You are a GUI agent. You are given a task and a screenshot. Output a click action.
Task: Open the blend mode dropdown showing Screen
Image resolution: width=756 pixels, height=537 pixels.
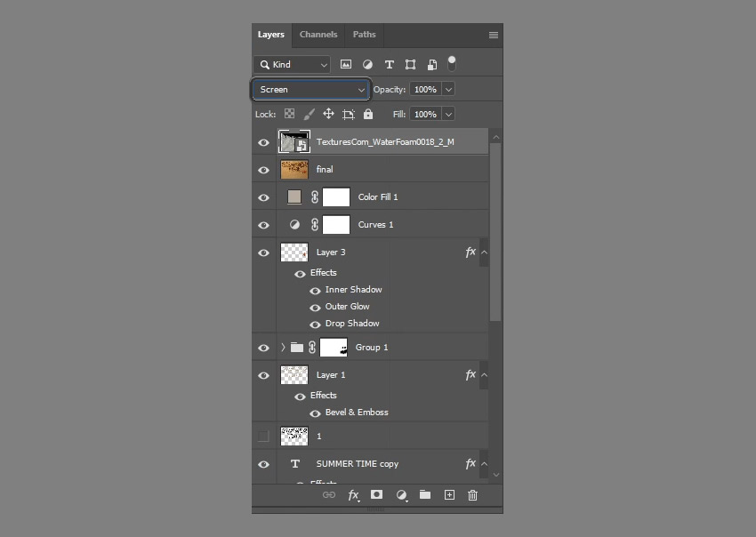click(x=310, y=89)
